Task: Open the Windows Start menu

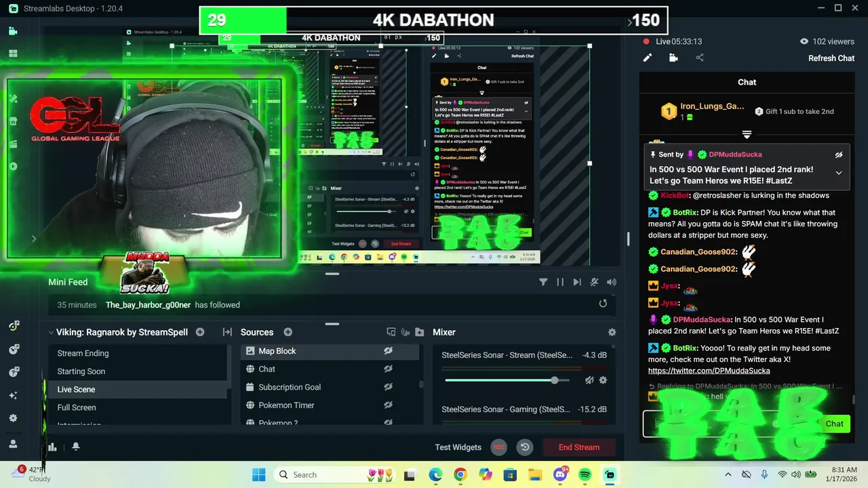Action: pyautogui.click(x=259, y=474)
